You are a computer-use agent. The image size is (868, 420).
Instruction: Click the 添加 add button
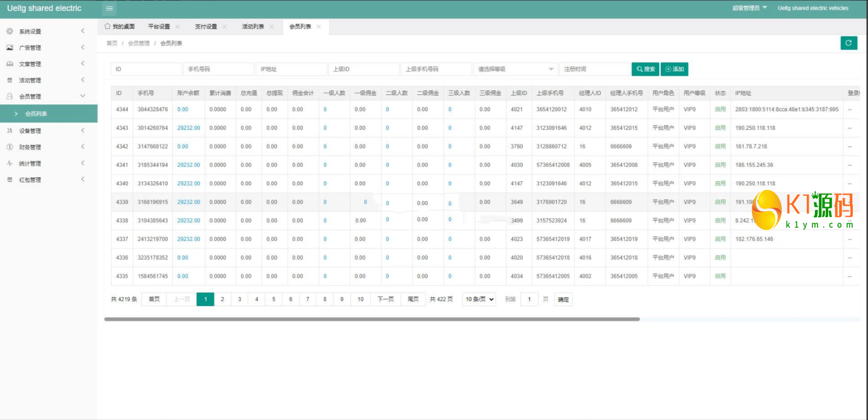pyautogui.click(x=674, y=69)
